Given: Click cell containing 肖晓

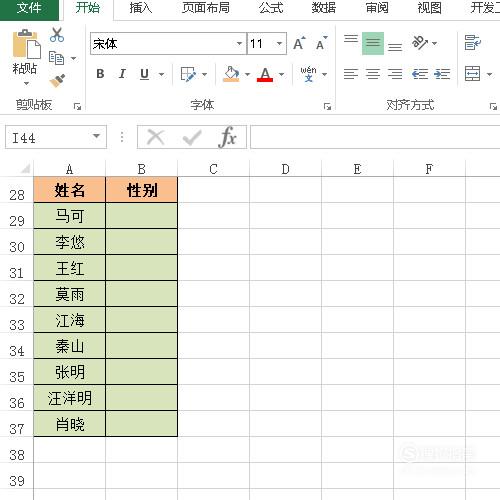Looking at the screenshot, I should point(69,424).
